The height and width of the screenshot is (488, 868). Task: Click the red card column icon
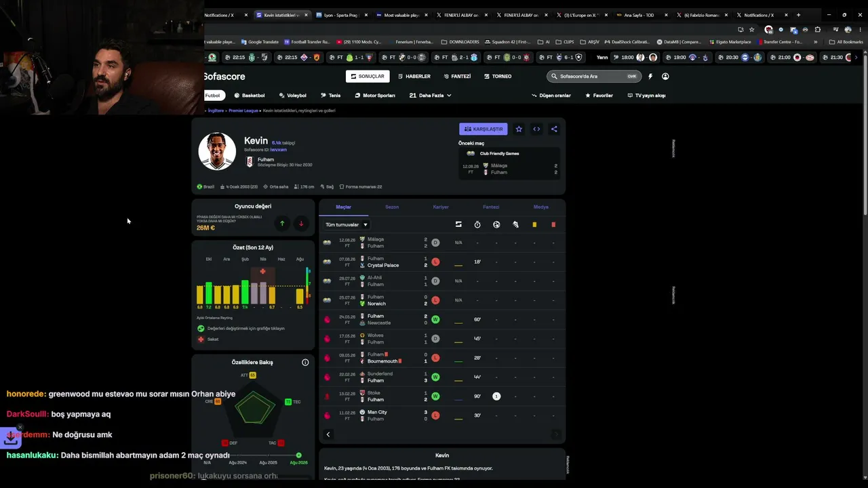553,224
